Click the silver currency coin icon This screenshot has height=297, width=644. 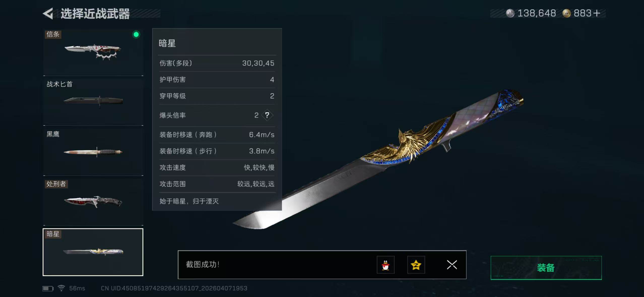(510, 13)
